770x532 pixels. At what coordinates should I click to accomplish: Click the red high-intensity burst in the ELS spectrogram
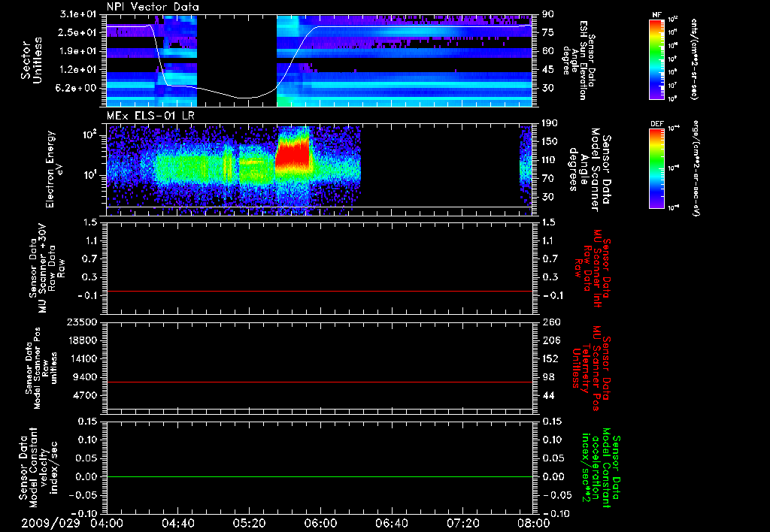pos(293,153)
